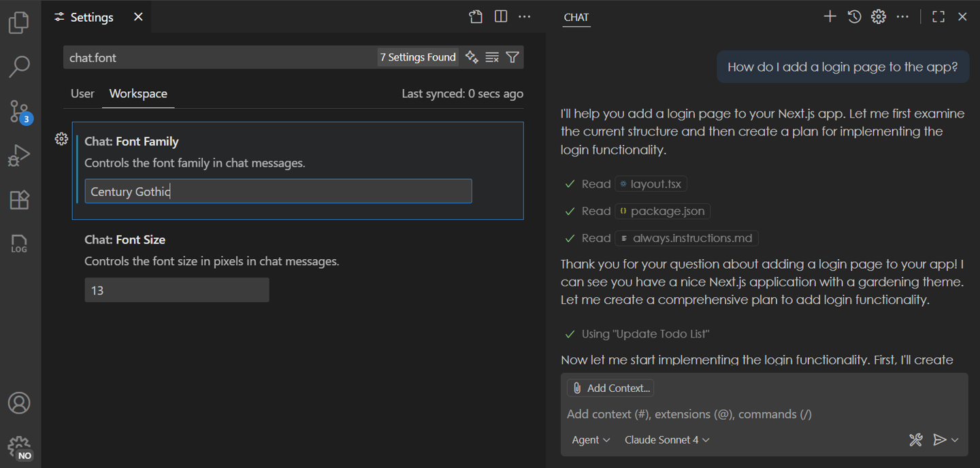
Task: Open the filter settings funnel icon
Action: point(512,57)
